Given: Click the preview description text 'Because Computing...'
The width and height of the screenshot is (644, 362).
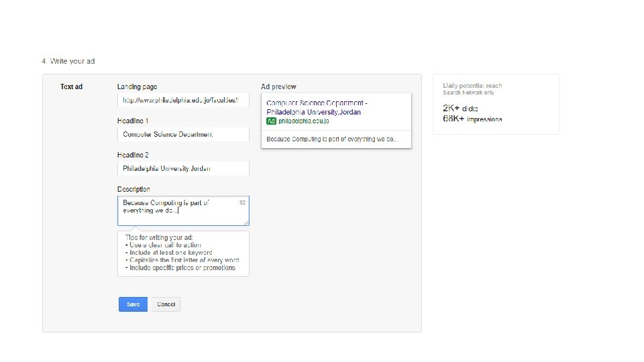Looking at the screenshot, I should (x=332, y=139).
